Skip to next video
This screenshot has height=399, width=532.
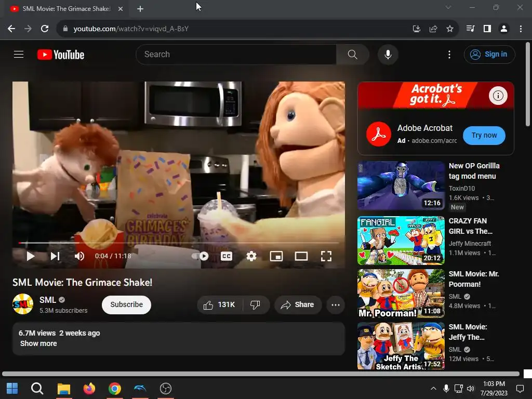pyautogui.click(x=55, y=256)
